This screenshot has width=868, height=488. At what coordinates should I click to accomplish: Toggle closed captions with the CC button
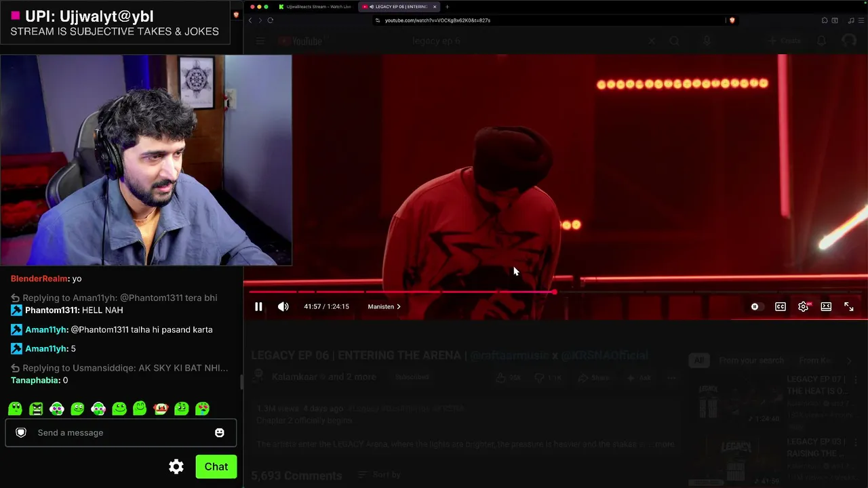coord(781,306)
